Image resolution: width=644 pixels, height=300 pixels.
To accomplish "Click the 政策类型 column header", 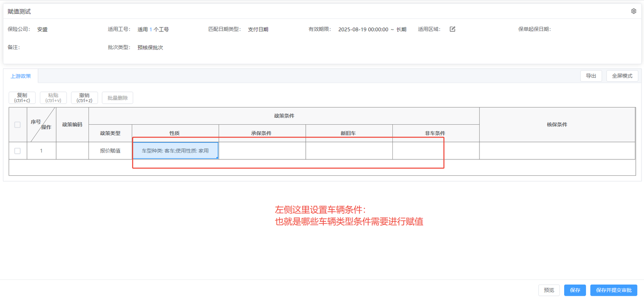I will (110, 133).
